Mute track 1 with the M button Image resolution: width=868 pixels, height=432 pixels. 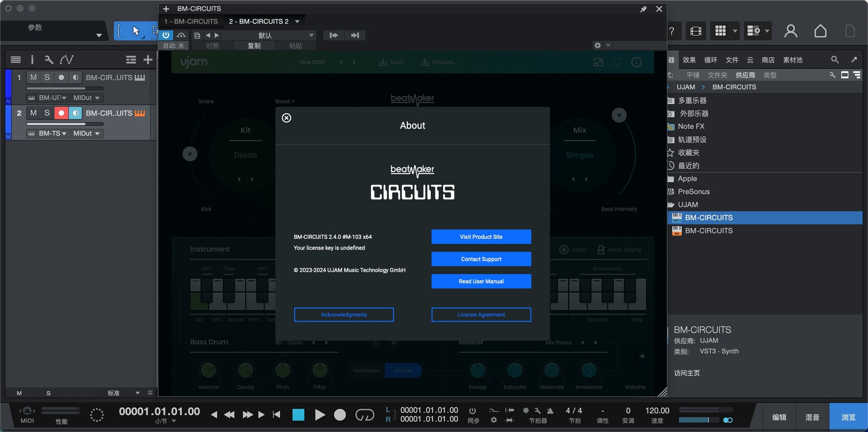click(33, 77)
